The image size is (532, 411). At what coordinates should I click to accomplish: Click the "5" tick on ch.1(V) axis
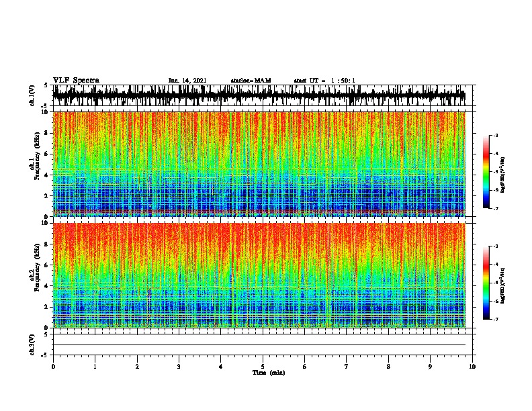click(46, 86)
